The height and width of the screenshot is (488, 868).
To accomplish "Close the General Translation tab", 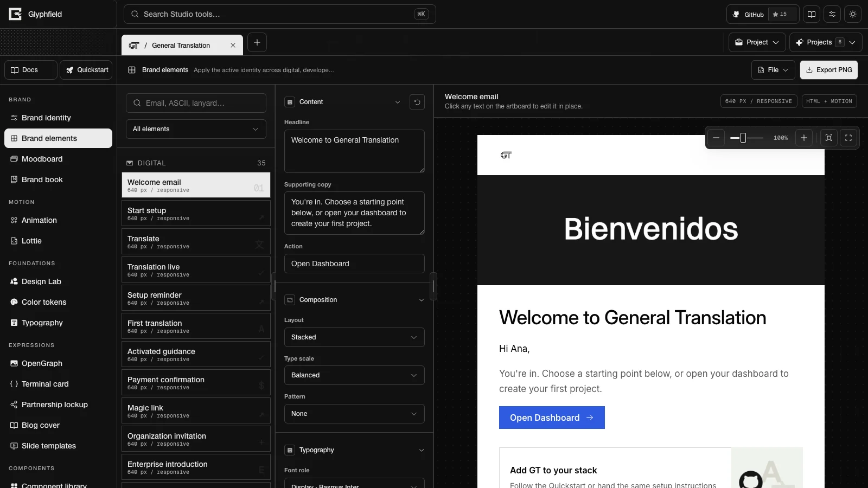I will pyautogui.click(x=233, y=46).
